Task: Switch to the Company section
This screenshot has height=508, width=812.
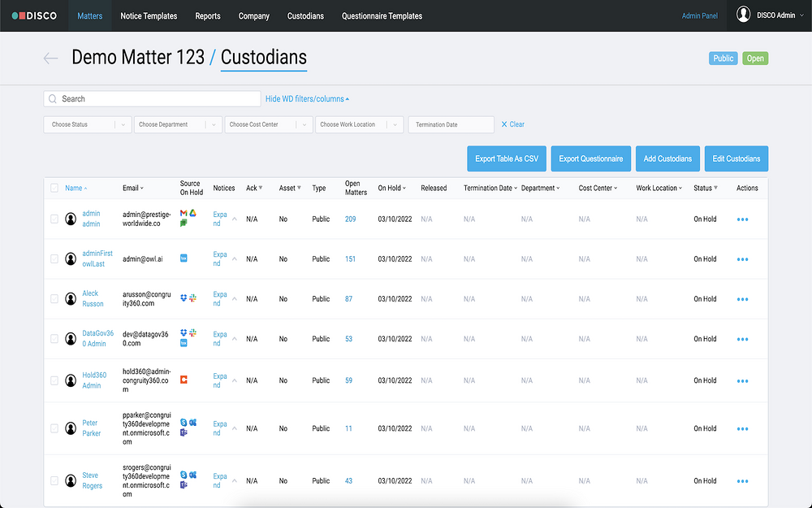Action: (253, 16)
